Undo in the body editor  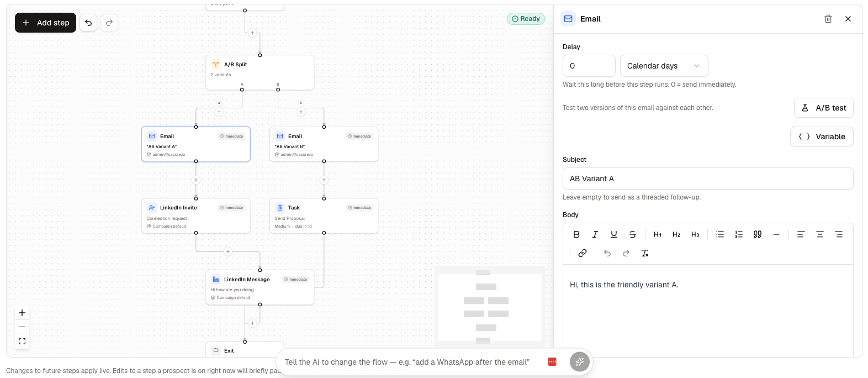pyautogui.click(x=607, y=253)
